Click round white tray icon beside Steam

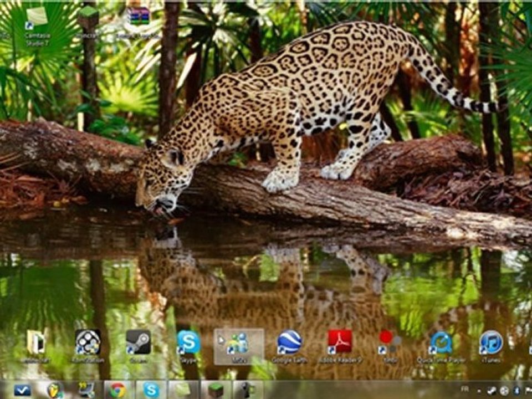tap(504, 391)
